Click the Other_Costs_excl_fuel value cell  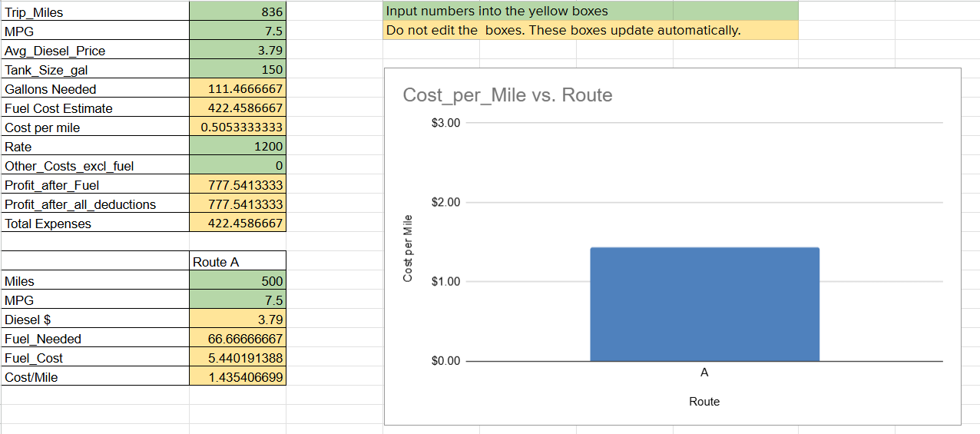(x=237, y=166)
